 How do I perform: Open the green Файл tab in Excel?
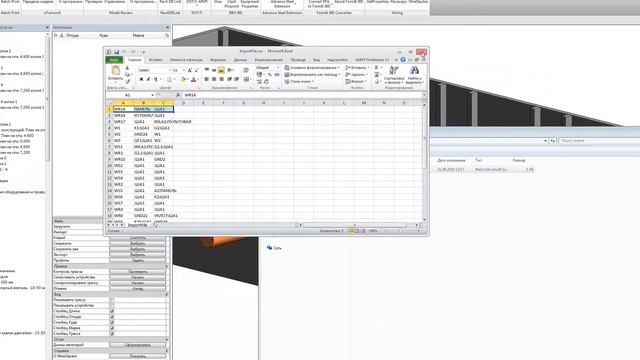(114, 60)
